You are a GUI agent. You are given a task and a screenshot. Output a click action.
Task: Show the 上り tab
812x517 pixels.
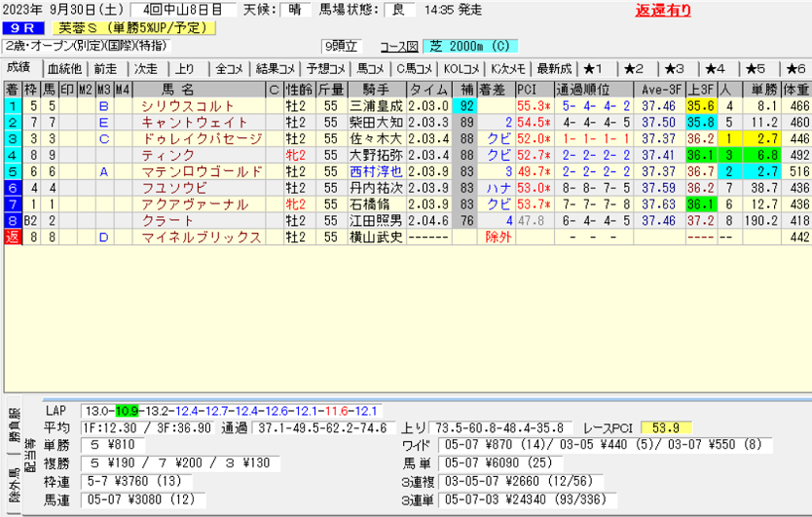[x=185, y=68]
